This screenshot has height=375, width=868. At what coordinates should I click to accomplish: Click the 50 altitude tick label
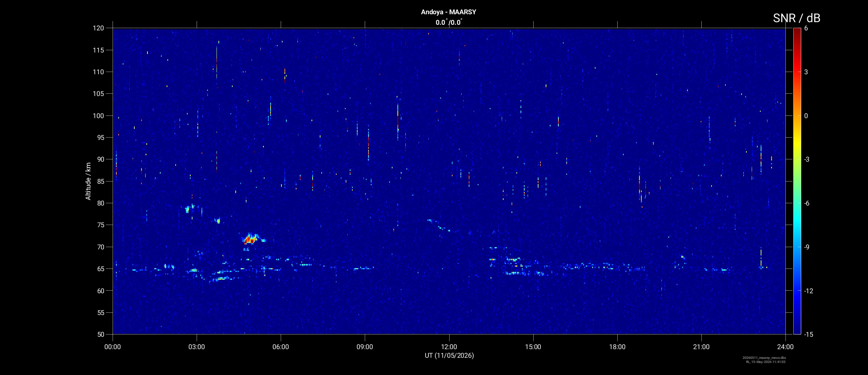click(x=100, y=334)
